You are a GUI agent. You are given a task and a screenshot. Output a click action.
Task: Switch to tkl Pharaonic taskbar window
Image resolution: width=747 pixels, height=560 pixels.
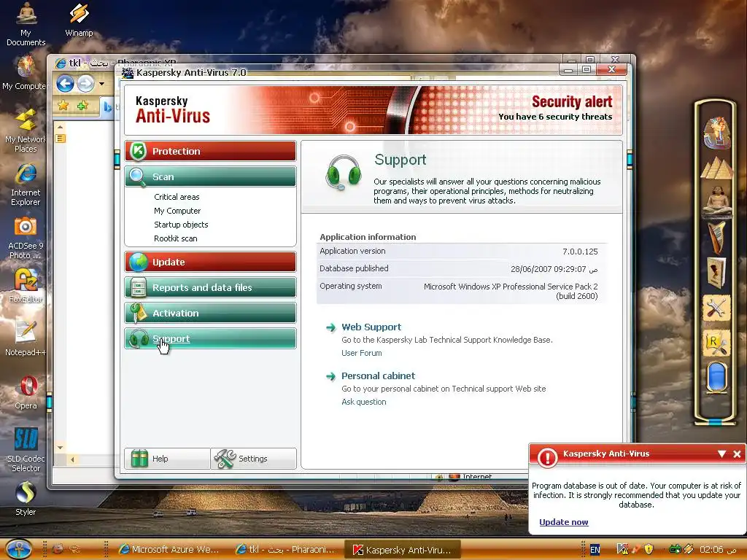285,549
